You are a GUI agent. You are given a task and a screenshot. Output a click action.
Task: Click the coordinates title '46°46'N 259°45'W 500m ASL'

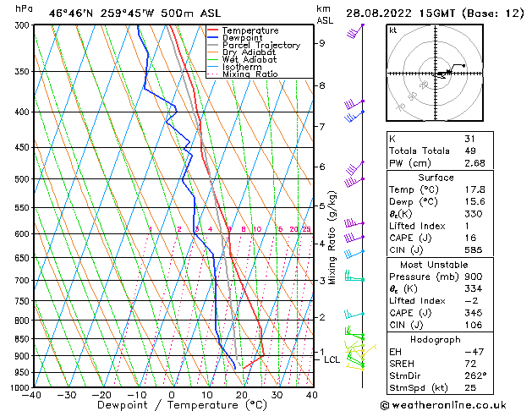tap(134, 14)
